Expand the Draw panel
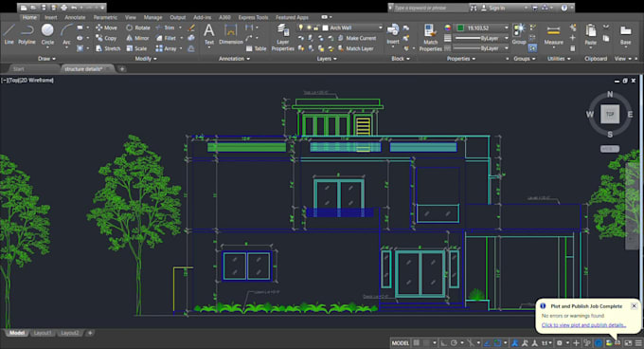The width and height of the screenshot is (644, 349). 46,59
